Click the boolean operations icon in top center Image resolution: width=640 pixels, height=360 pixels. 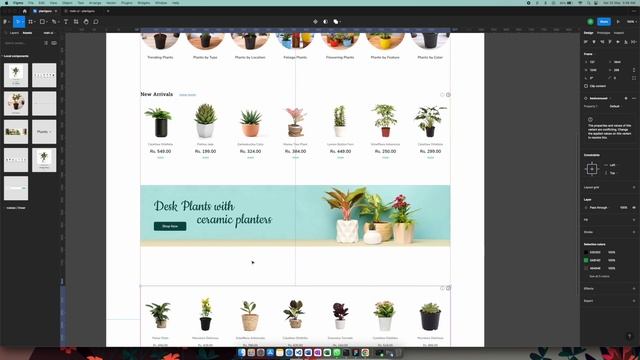pos(336,22)
